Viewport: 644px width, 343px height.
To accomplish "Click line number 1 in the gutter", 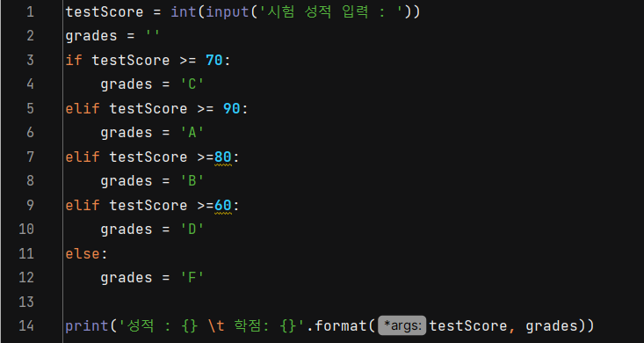I will [x=31, y=12].
